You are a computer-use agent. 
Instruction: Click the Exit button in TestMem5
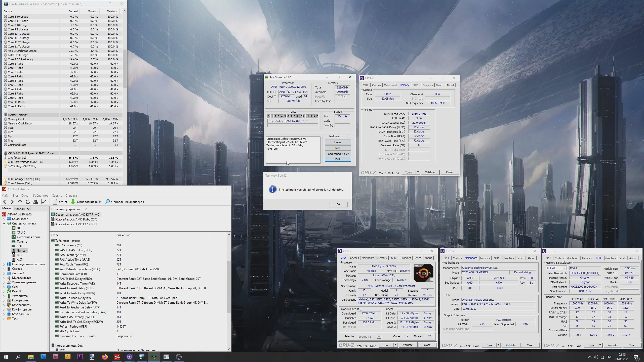tap(338, 159)
